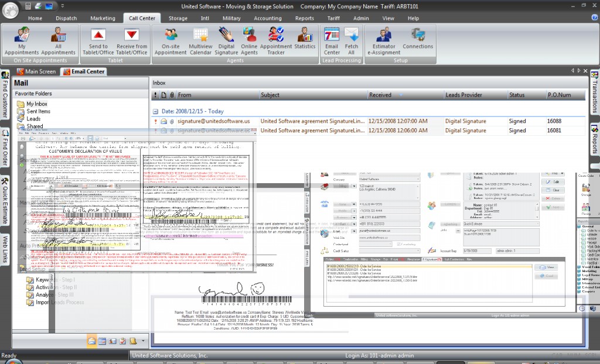
Task: Select the Leads folder
Action: point(33,119)
